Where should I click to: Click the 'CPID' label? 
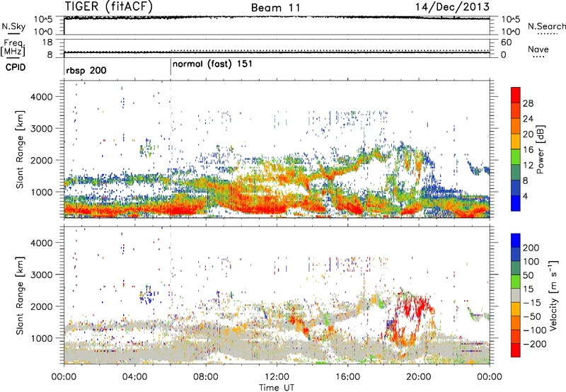coord(16,67)
